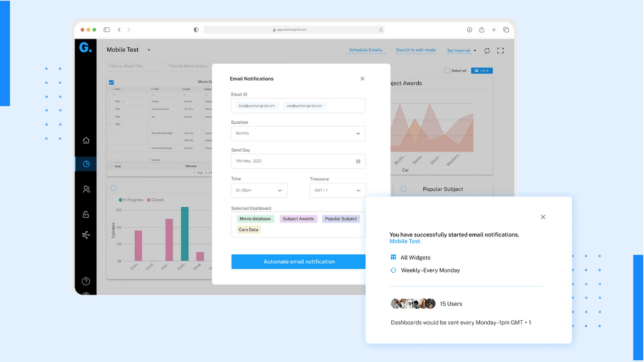Click the users icon in sidebar
The image size is (644, 362).
click(x=86, y=190)
